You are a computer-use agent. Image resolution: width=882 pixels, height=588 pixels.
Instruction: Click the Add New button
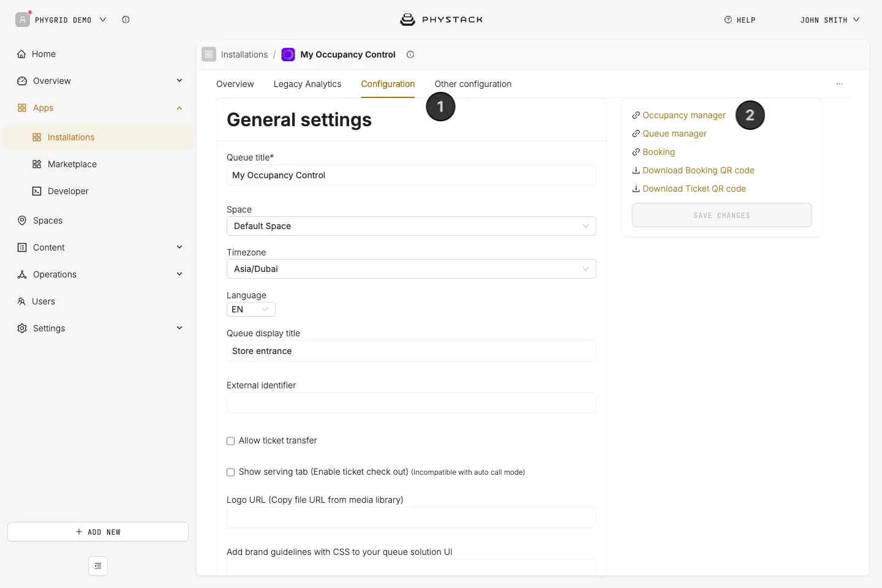click(98, 532)
